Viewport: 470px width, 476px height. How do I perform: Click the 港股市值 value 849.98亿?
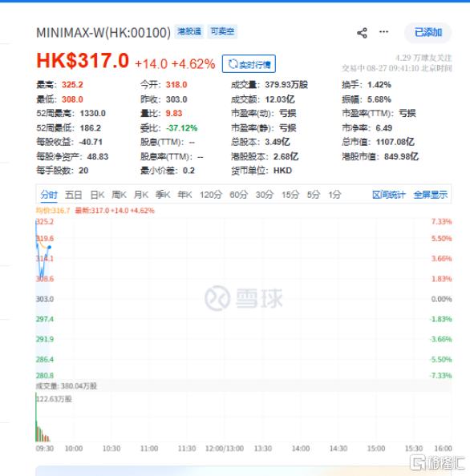coord(401,156)
